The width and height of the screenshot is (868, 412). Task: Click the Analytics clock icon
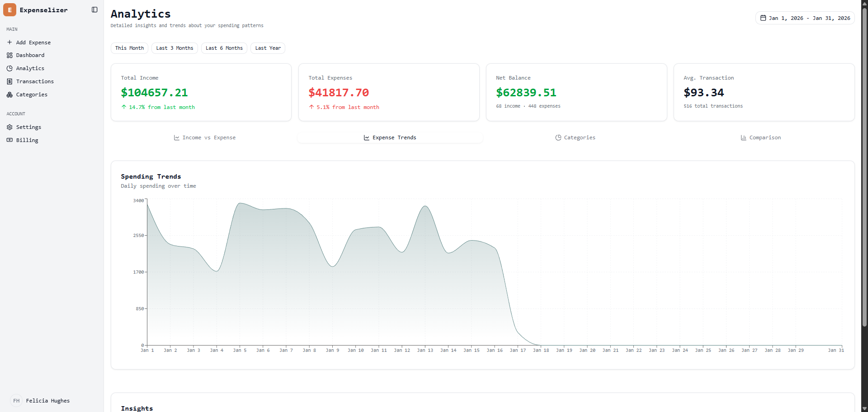10,68
